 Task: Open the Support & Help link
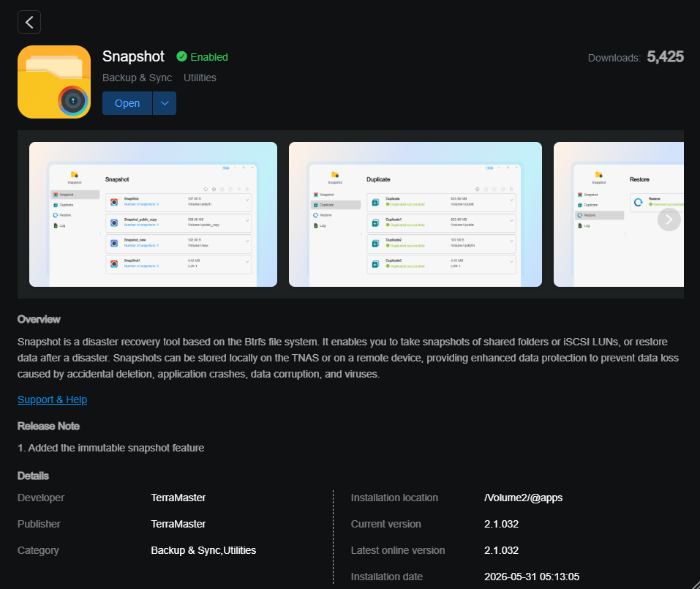[52, 399]
